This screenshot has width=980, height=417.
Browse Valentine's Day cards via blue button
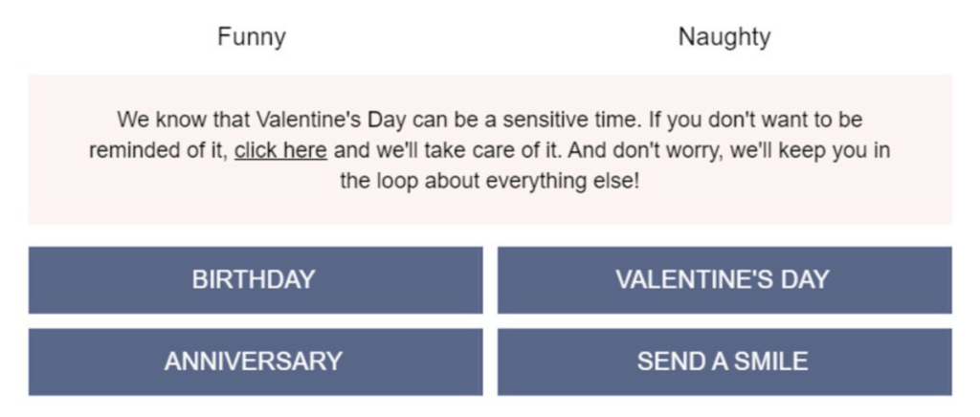point(724,280)
